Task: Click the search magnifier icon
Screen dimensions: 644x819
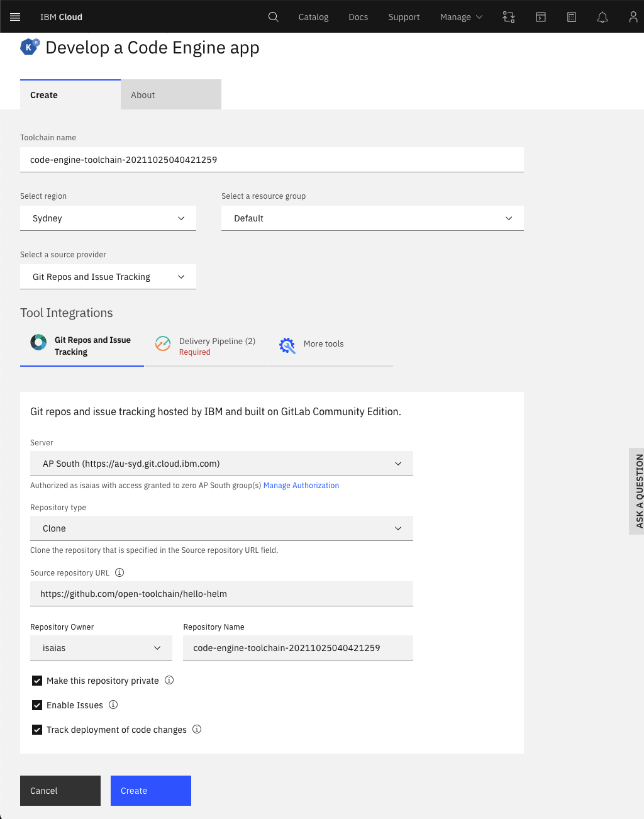Action: (273, 17)
